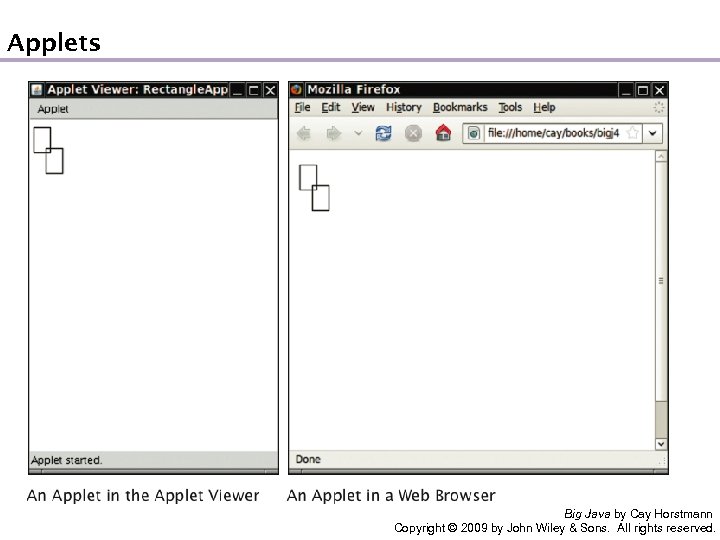Click the 'Applet started.' status text
Image resolution: width=720 pixels, height=540 pixels.
[x=67, y=460]
